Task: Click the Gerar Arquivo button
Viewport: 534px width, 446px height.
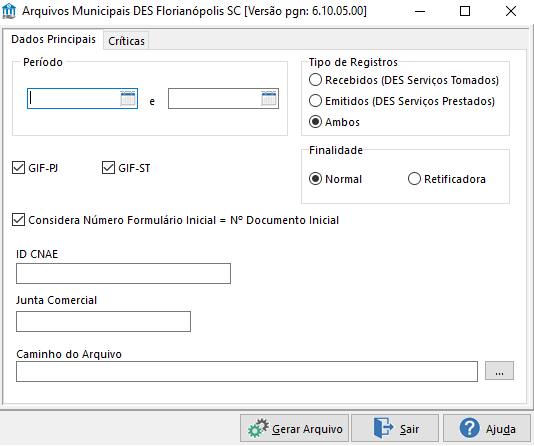Action: [295, 428]
